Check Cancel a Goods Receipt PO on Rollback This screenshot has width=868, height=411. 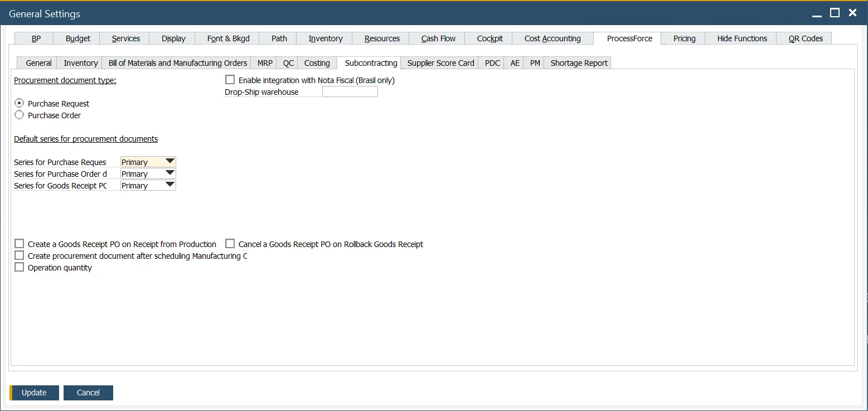(x=230, y=243)
